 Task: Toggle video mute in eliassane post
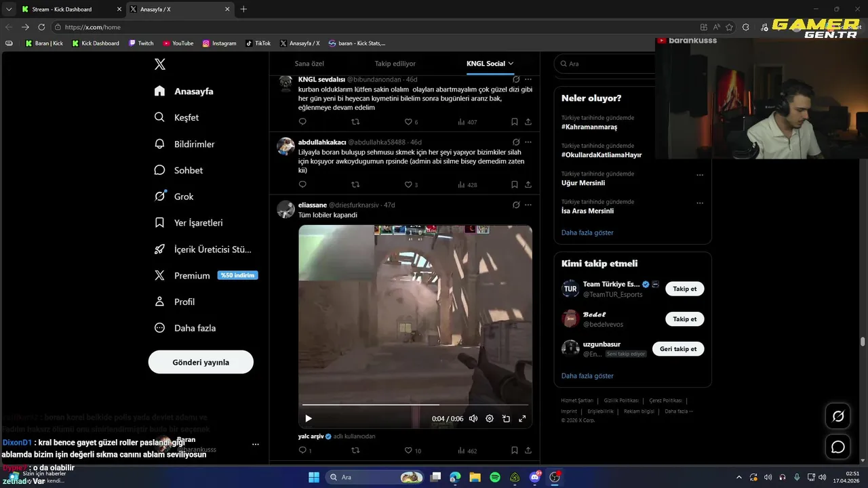point(473,419)
